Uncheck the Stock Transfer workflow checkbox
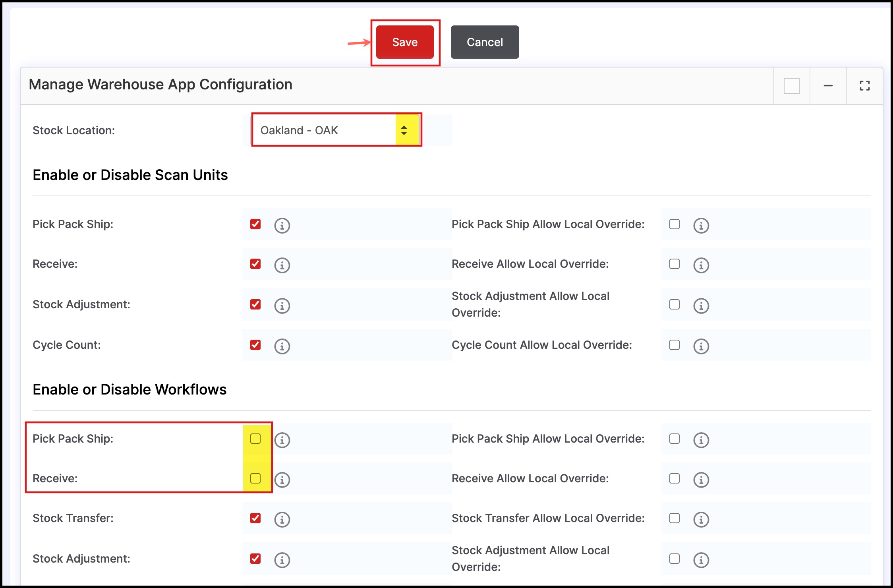 [255, 518]
